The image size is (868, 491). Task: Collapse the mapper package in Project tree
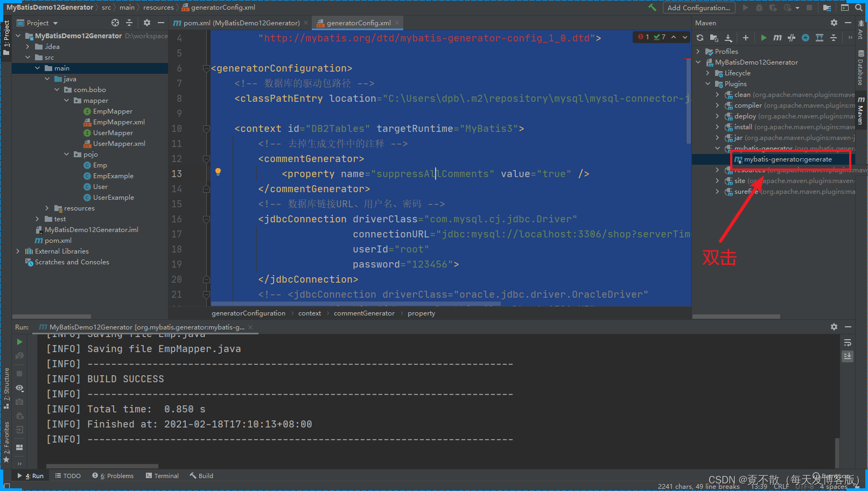click(x=66, y=100)
